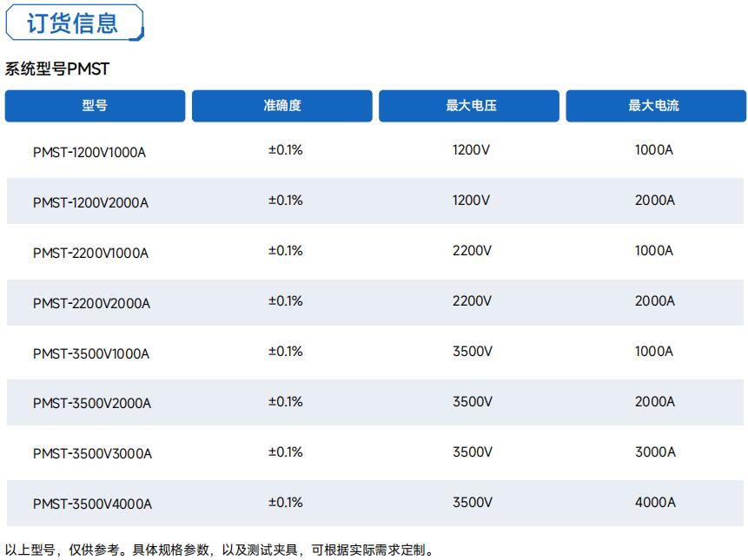
Task: Select model PMST-3500V4000A
Action: [x=92, y=504]
